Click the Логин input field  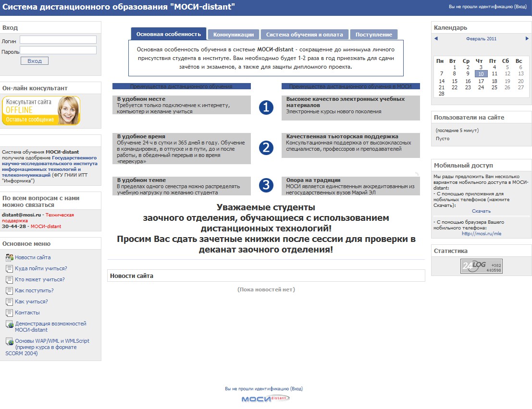pyautogui.click(x=58, y=40)
